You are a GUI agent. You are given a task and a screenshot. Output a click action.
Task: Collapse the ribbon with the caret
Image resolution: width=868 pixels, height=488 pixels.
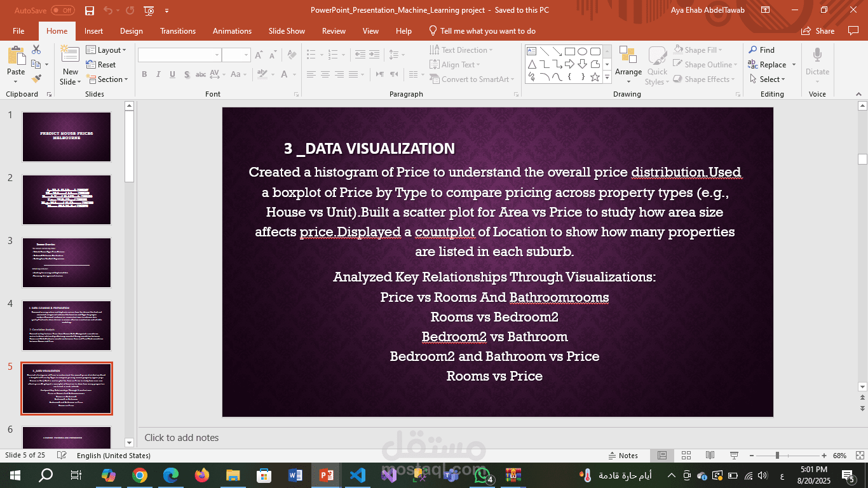click(859, 93)
